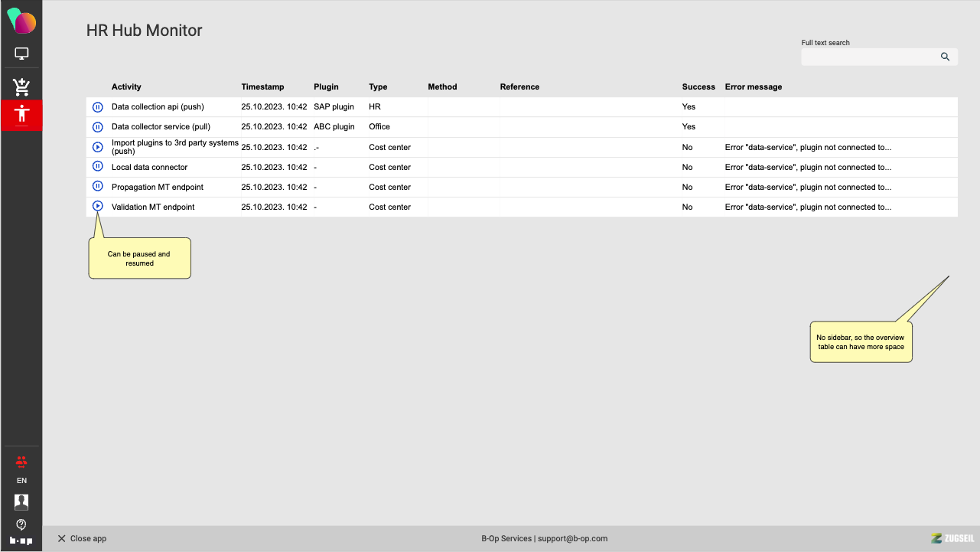Viewport: 980px width, 552px height.
Task: Click the magnifier search icon
Action: [x=945, y=57]
